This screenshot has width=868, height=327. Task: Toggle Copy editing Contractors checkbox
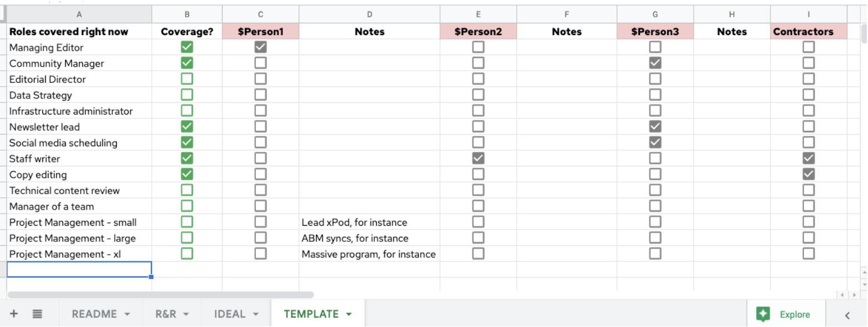(x=808, y=175)
